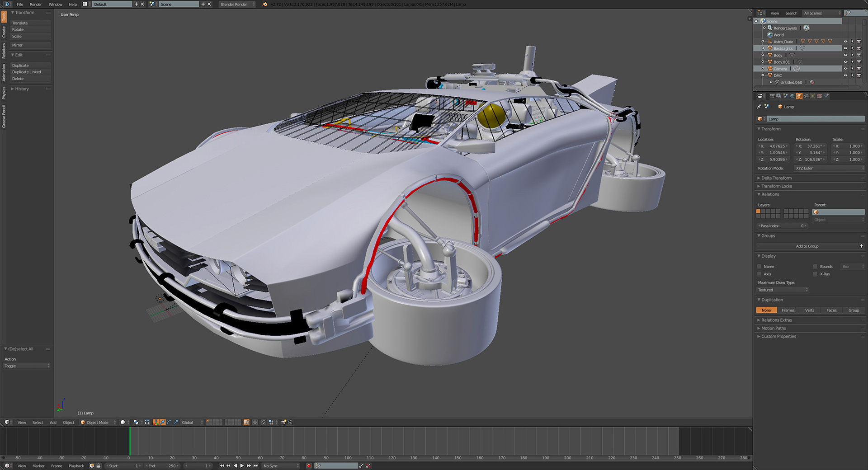Viewport: 868px width, 470px height.
Task: Open the World properties tab
Action: coord(792,96)
